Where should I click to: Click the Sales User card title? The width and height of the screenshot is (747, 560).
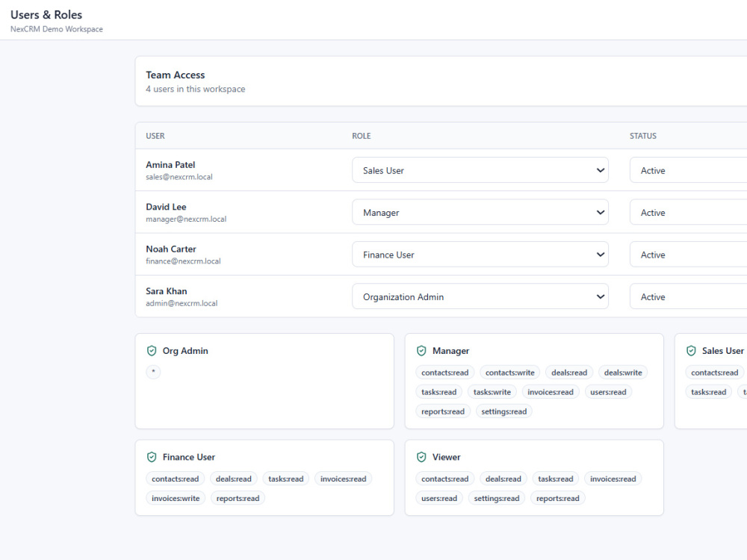coord(722,351)
